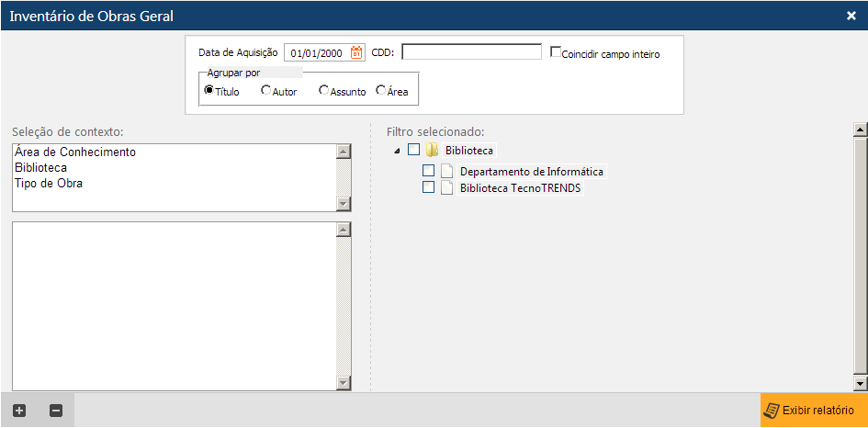Click the Biblioteca folder icon

(x=432, y=150)
